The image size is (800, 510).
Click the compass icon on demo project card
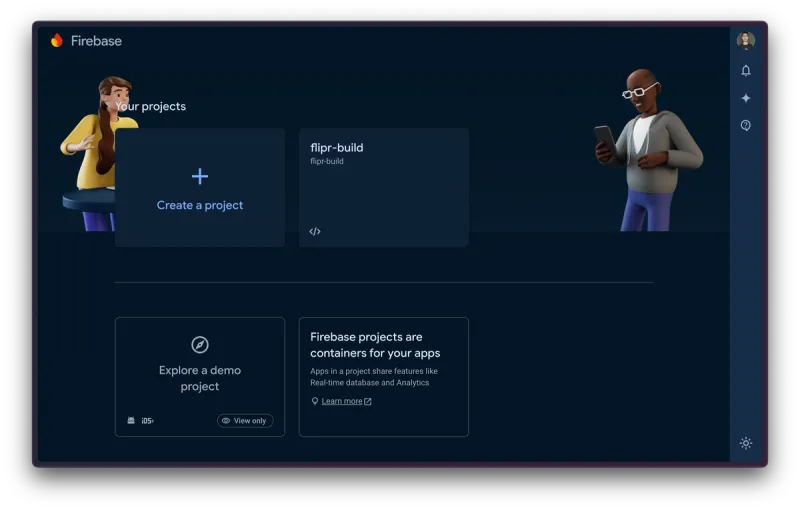(200, 345)
